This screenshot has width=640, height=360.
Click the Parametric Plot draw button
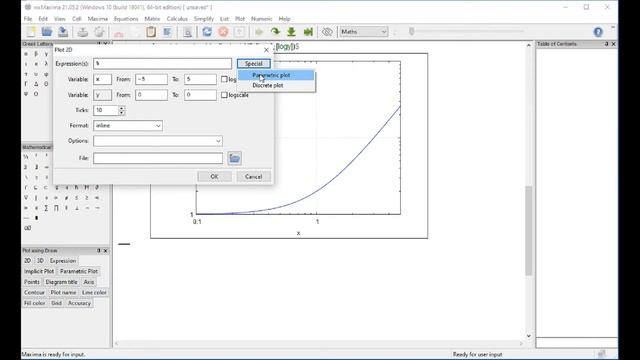coord(79,271)
